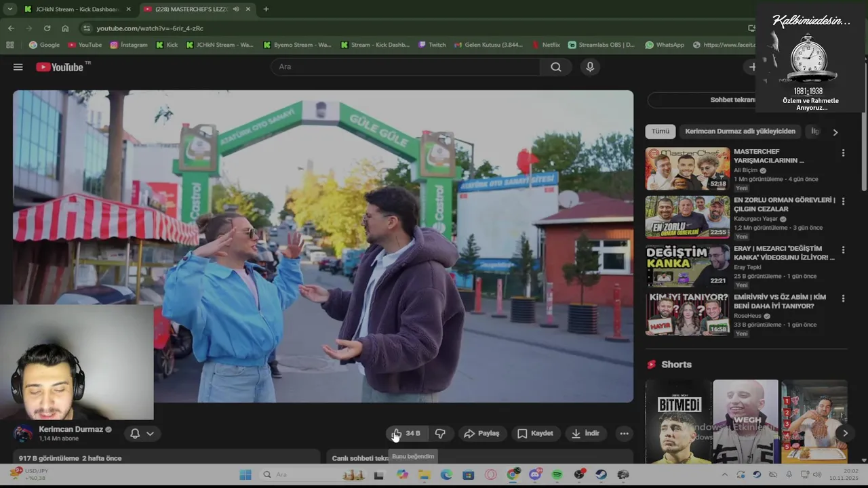This screenshot has height=488, width=868.
Task: Like the video with thumbs-up button
Action: pyautogui.click(x=406, y=434)
